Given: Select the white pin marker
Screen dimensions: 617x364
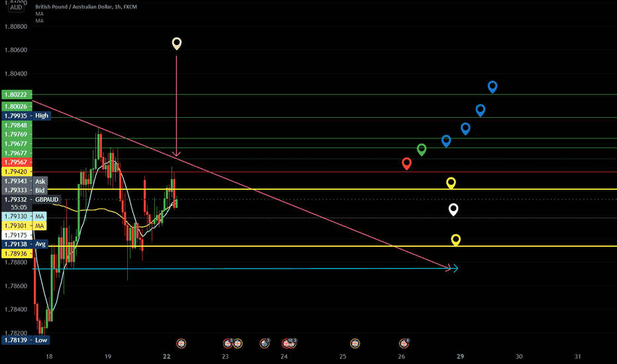Looking at the screenshot, I should (453, 210).
